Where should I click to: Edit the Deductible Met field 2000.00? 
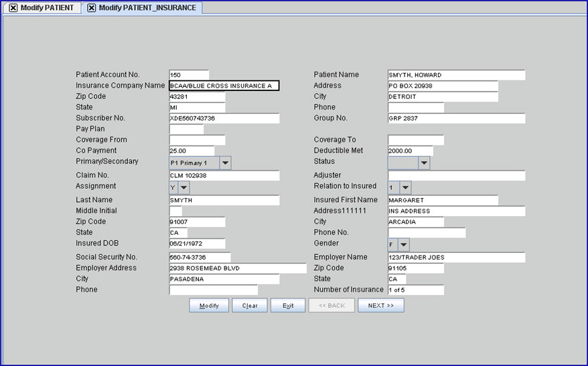(411, 151)
